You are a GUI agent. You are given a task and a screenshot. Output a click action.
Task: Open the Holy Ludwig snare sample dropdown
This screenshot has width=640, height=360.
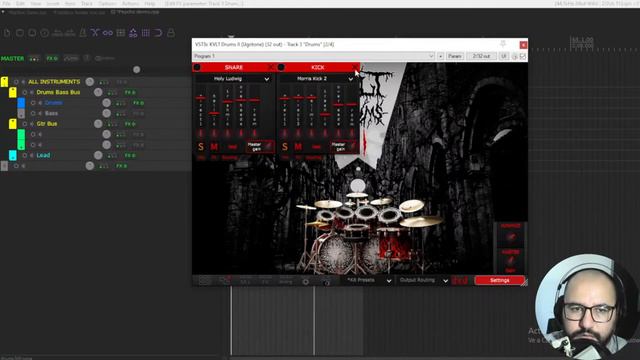click(x=234, y=79)
